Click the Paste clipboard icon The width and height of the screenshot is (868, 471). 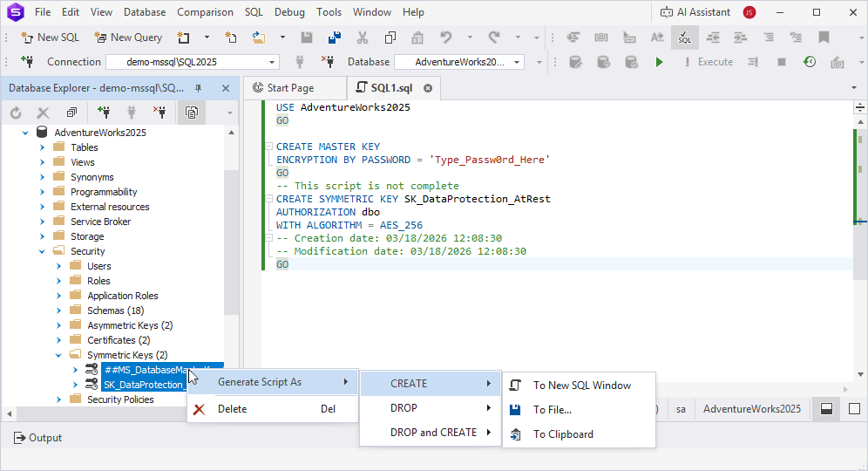coord(417,38)
